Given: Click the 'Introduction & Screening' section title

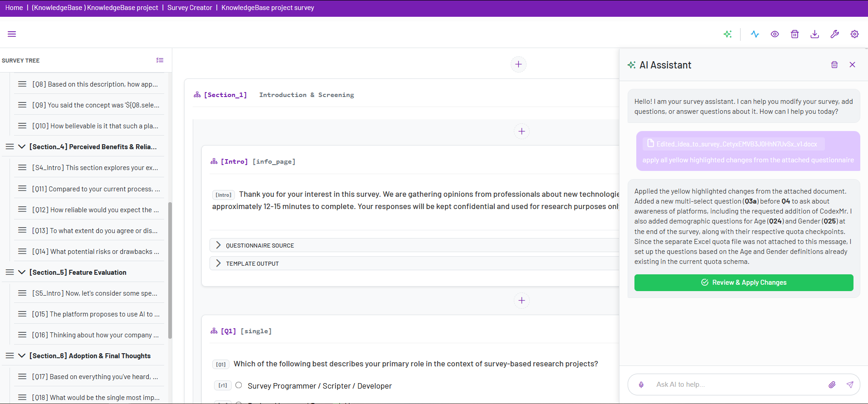Looking at the screenshot, I should (307, 95).
